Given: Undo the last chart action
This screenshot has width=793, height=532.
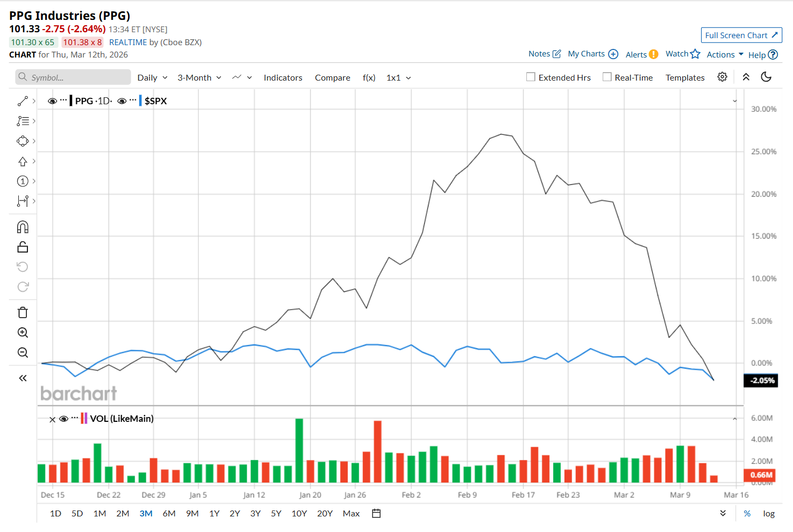Looking at the screenshot, I should point(23,267).
